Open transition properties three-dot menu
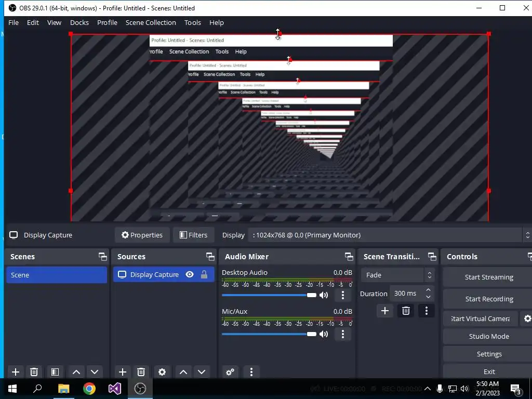Image resolution: width=532 pixels, height=399 pixels. click(x=427, y=311)
